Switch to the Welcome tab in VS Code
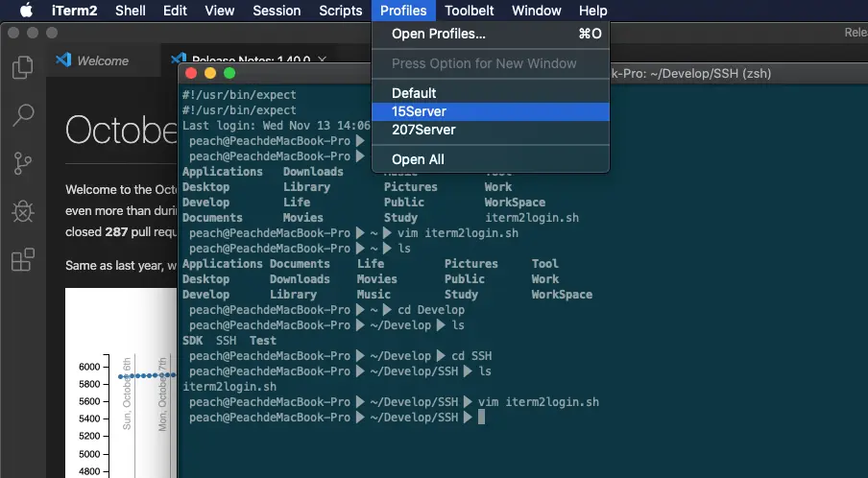The image size is (868, 478). click(x=104, y=60)
